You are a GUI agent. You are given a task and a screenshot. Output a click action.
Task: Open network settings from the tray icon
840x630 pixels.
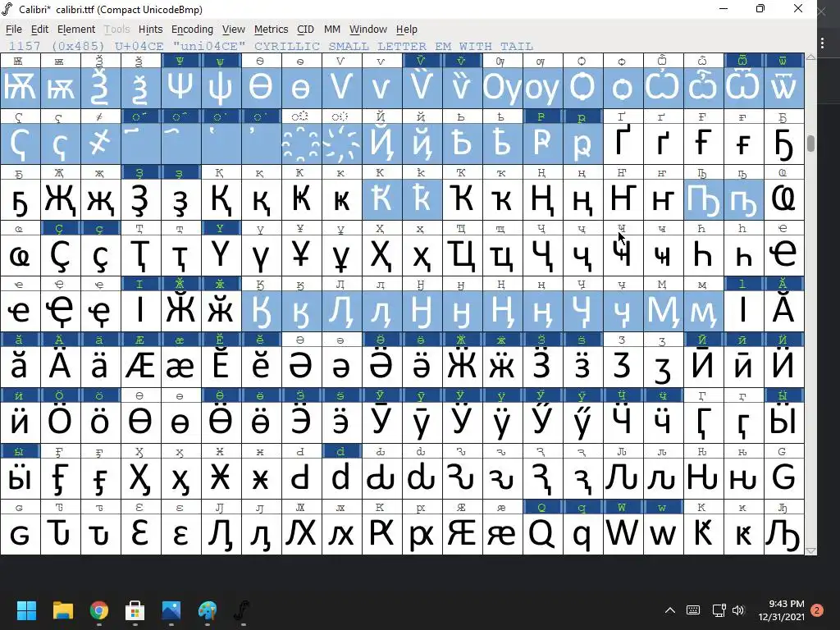(x=719, y=610)
